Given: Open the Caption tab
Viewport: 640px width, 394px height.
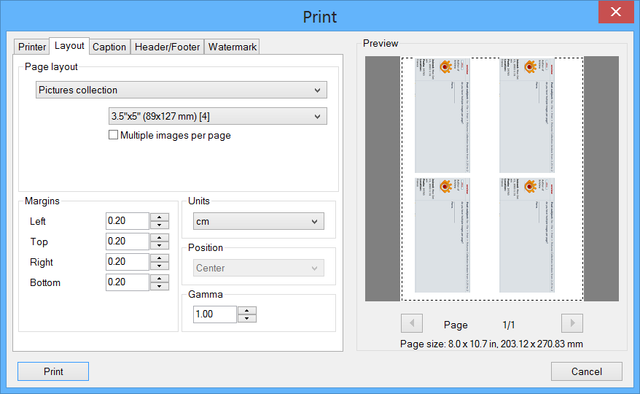Looking at the screenshot, I should coord(109,47).
